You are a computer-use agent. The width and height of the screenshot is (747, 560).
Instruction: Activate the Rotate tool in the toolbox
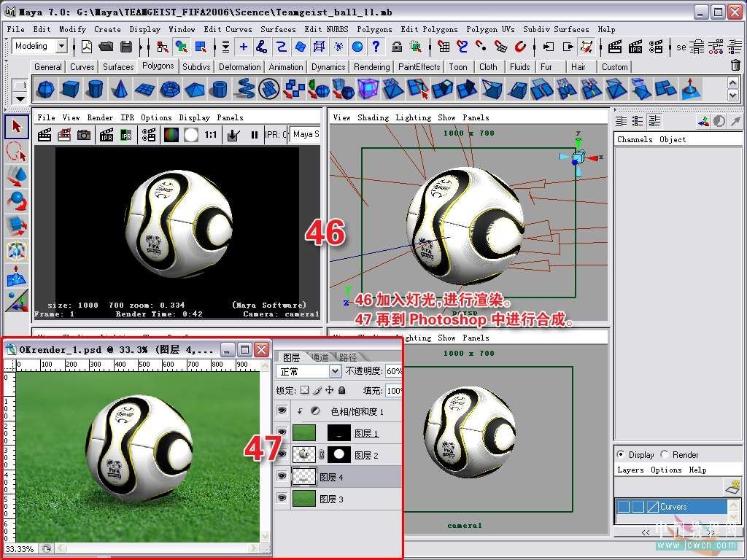(x=17, y=201)
